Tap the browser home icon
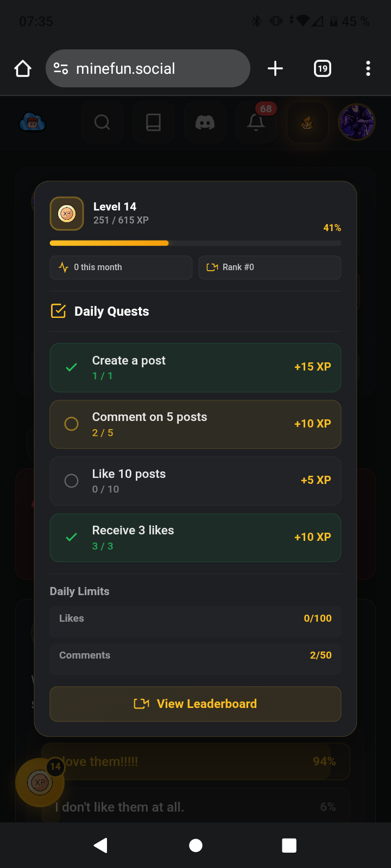 23,69
